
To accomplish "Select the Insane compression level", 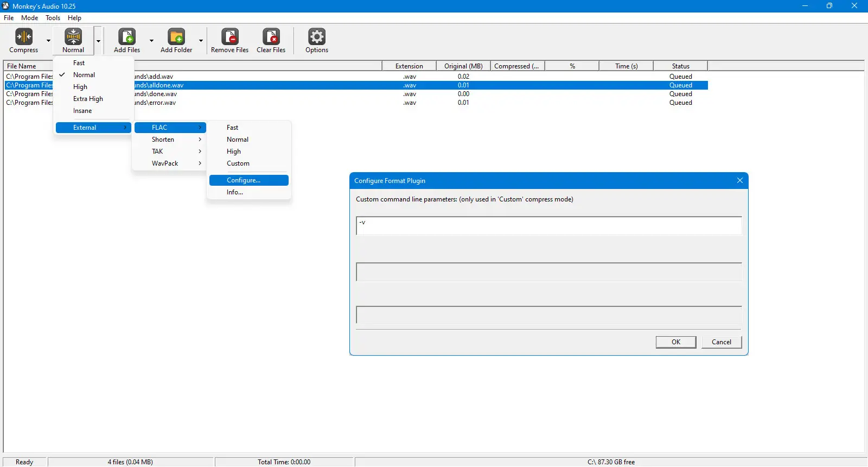I will click(93, 111).
